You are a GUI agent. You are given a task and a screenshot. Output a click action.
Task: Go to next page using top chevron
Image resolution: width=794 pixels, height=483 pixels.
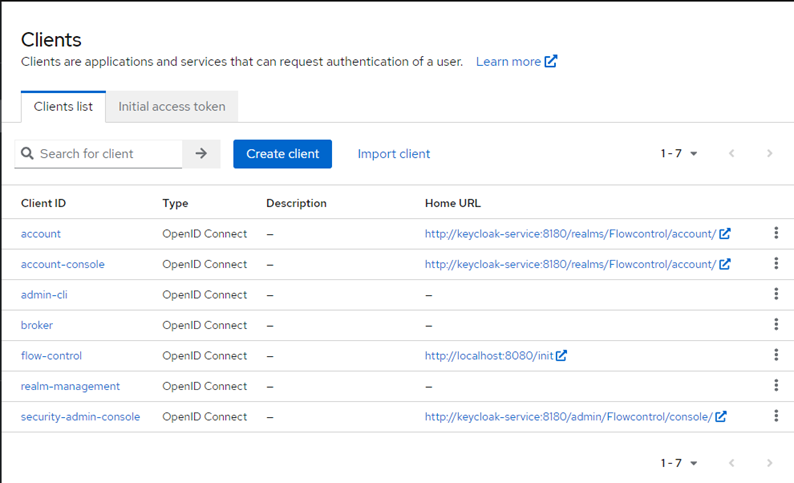click(x=769, y=154)
